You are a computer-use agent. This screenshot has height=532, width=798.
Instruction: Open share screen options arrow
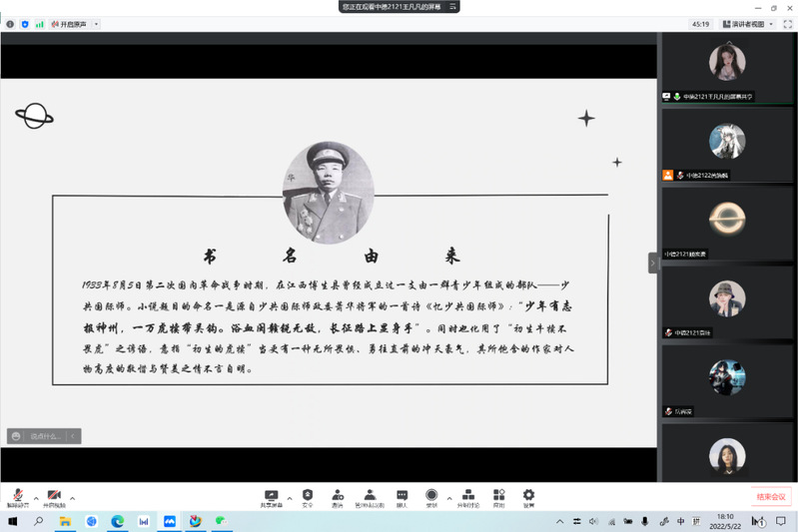290,497
